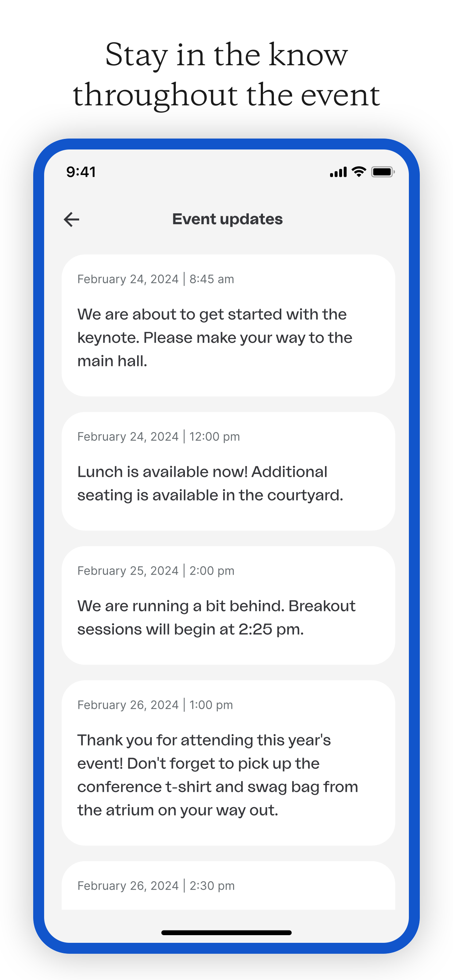Screen dimensions: 453x980
Task: Tap the 'Breakout sessions will begin' message text
Action: click(216, 618)
